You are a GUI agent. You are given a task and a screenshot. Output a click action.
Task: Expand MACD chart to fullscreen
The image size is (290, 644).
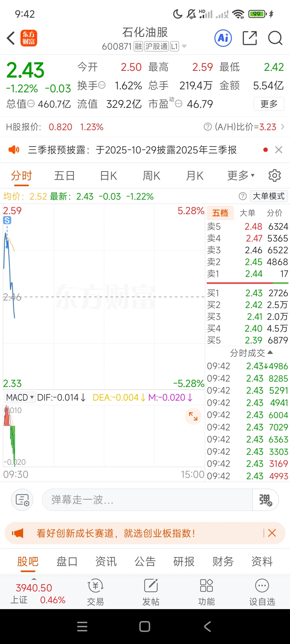tap(193, 416)
